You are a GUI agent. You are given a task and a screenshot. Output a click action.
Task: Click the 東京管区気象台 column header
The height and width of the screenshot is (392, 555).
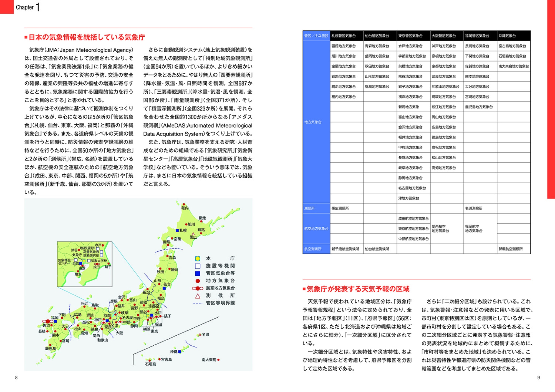(x=413, y=36)
